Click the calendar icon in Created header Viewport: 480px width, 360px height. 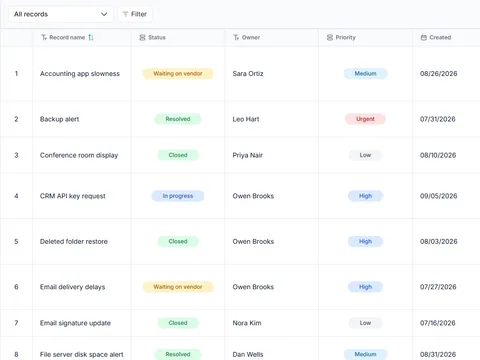point(424,37)
